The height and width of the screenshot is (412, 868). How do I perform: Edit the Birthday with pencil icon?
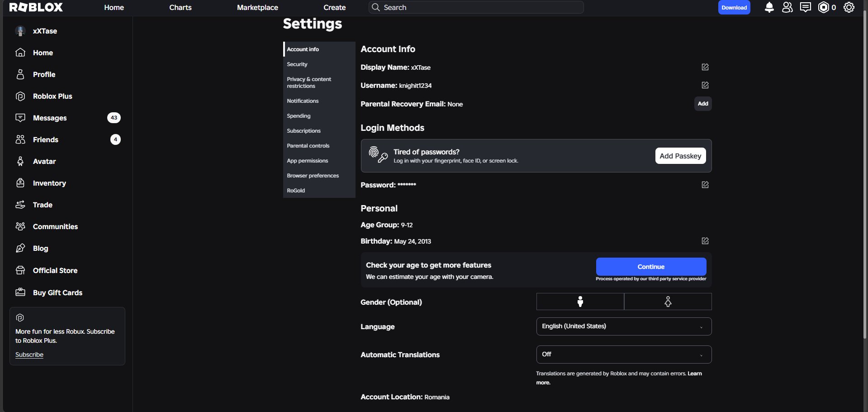pyautogui.click(x=705, y=241)
